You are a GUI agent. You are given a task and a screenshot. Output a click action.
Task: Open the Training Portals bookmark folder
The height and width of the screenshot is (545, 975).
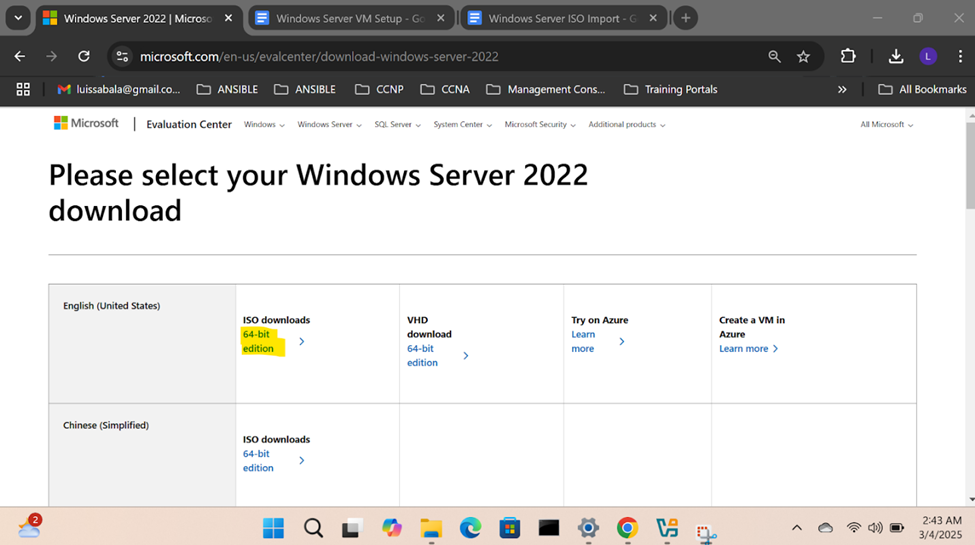[670, 90]
